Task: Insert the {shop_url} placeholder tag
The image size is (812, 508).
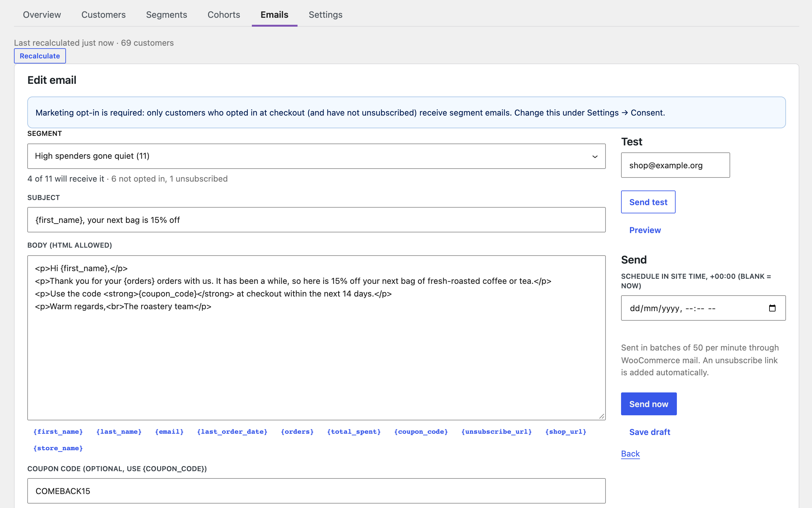Action: click(566, 431)
